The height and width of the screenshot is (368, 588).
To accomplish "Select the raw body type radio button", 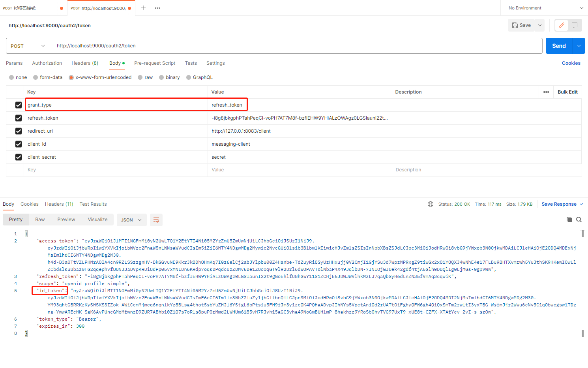I will (x=140, y=77).
